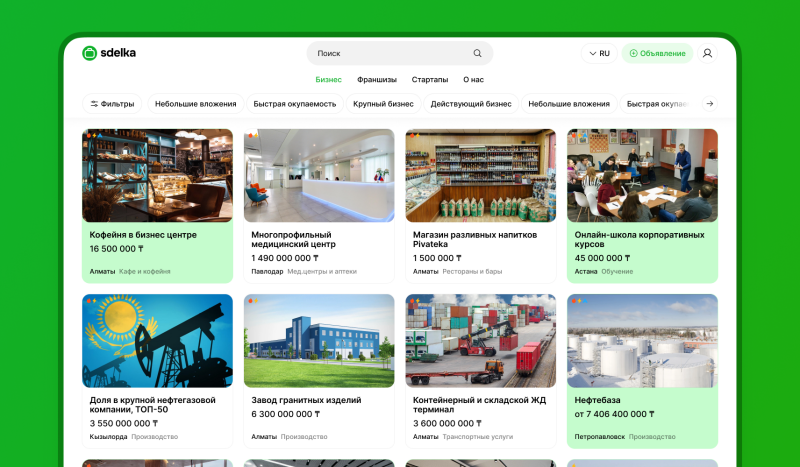Open the oil pump jack photo
800x467 pixels.
click(157, 340)
